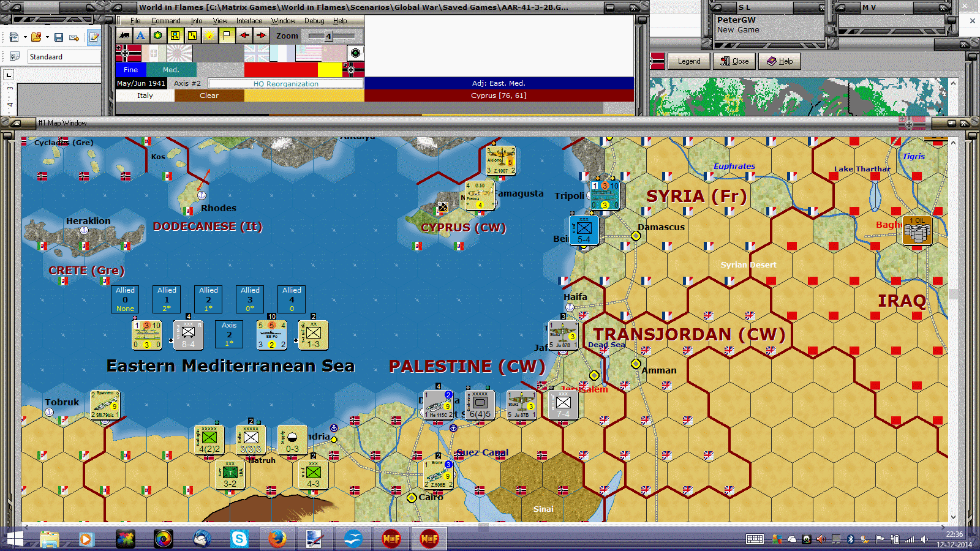Select the German flag in the country bar

coord(129,53)
